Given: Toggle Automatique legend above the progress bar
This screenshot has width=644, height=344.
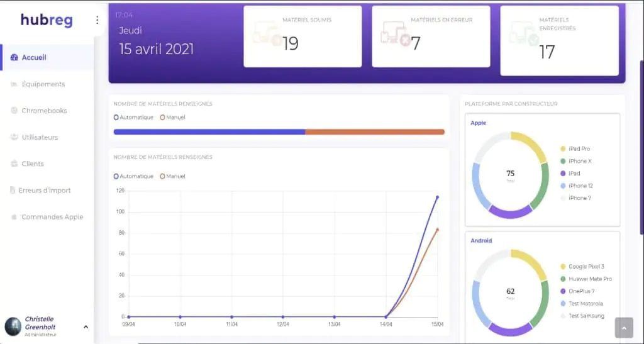Looking at the screenshot, I should pos(133,118).
